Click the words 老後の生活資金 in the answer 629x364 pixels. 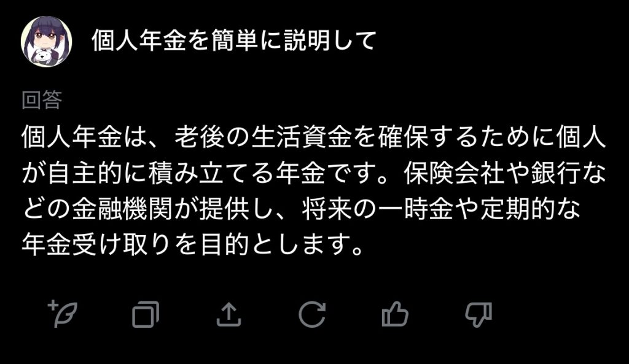(x=263, y=137)
